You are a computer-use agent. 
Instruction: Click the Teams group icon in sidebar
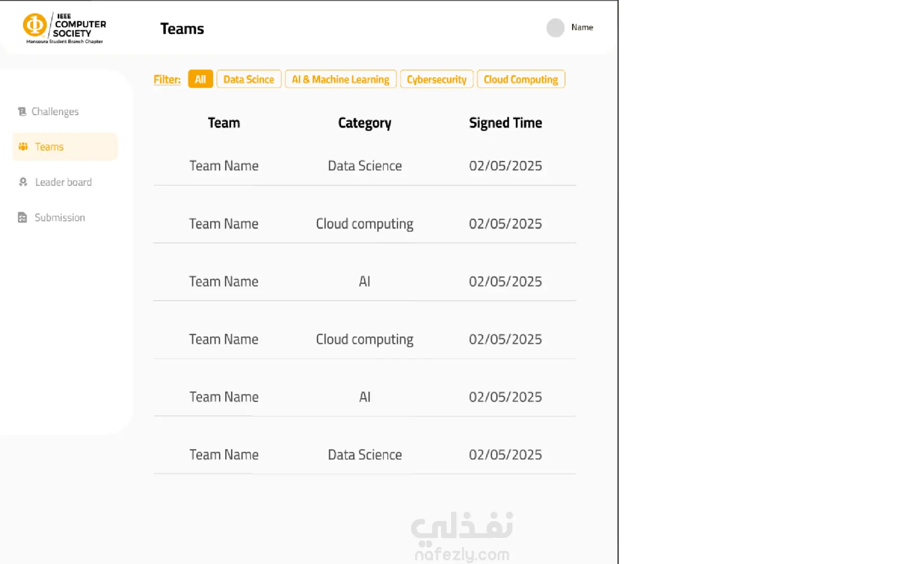pyautogui.click(x=23, y=146)
